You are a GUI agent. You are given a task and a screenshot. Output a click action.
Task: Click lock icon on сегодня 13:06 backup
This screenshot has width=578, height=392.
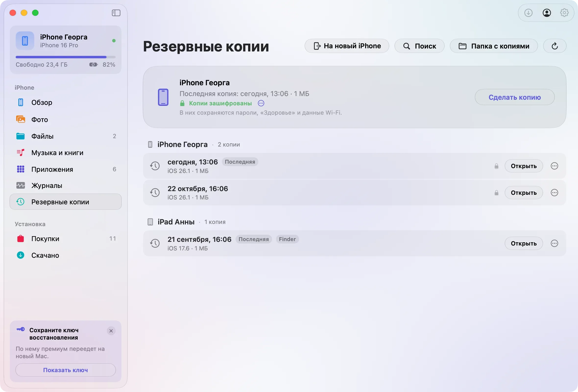coord(496,166)
